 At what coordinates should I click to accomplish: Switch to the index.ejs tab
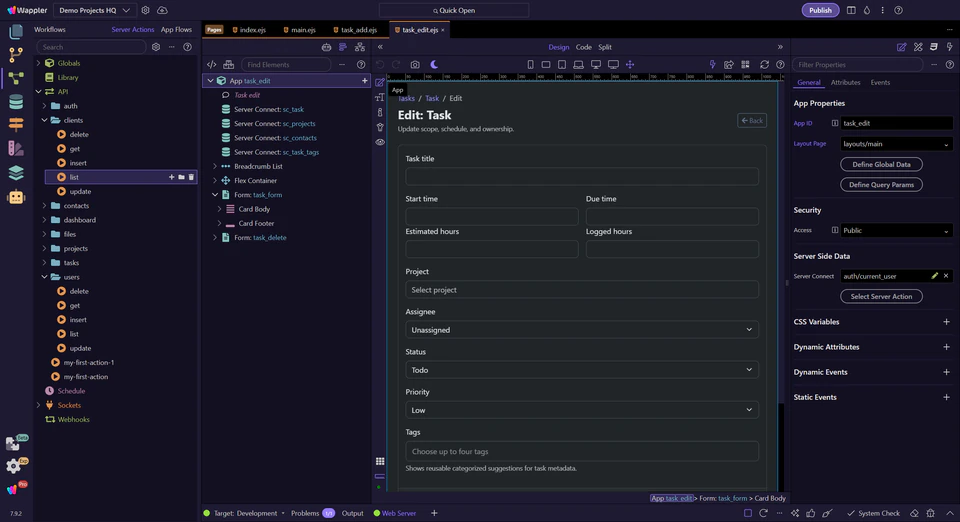click(249, 29)
